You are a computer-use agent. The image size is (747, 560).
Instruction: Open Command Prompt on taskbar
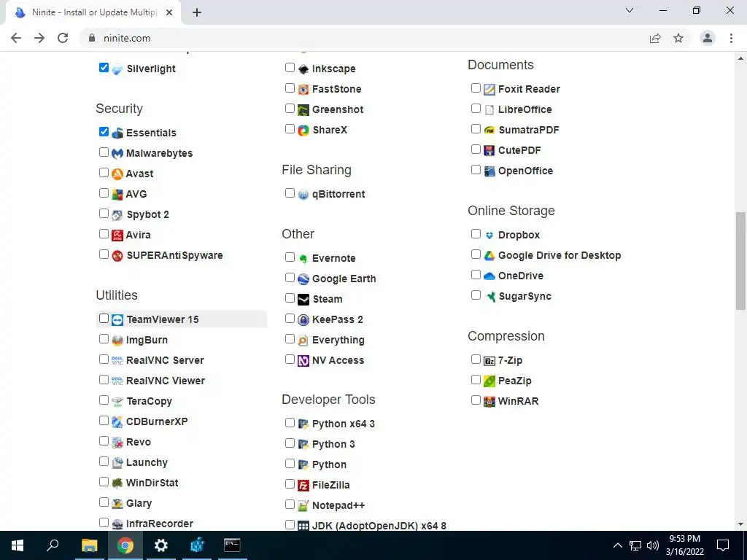coord(232,545)
